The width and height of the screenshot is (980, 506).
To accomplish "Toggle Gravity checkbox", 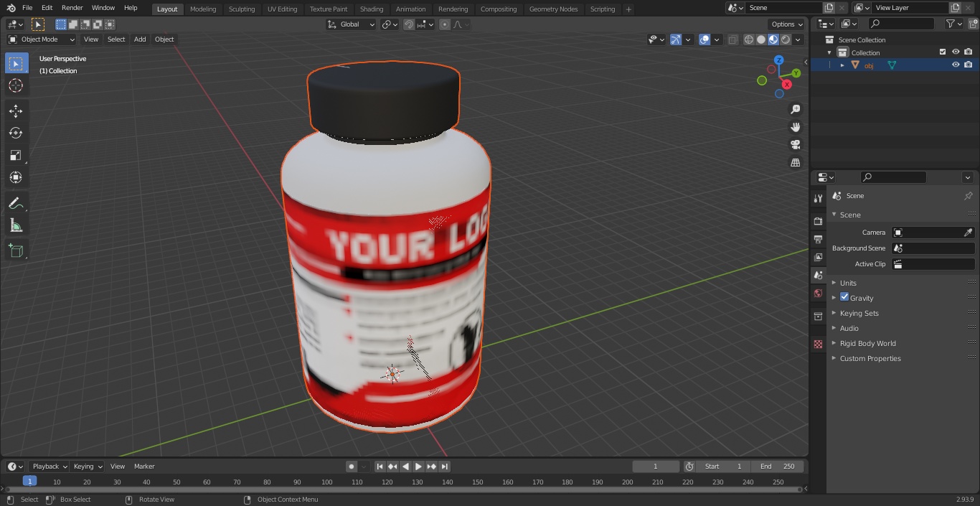I will 844,297.
